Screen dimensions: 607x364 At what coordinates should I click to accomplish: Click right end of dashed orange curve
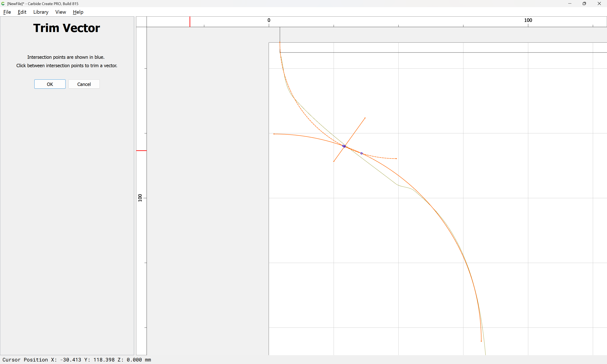pos(396,159)
